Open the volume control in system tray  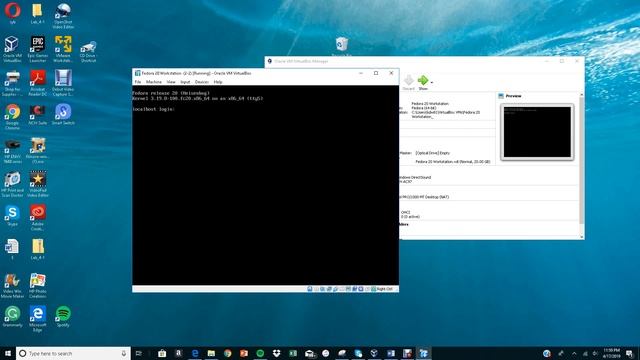[595, 353]
